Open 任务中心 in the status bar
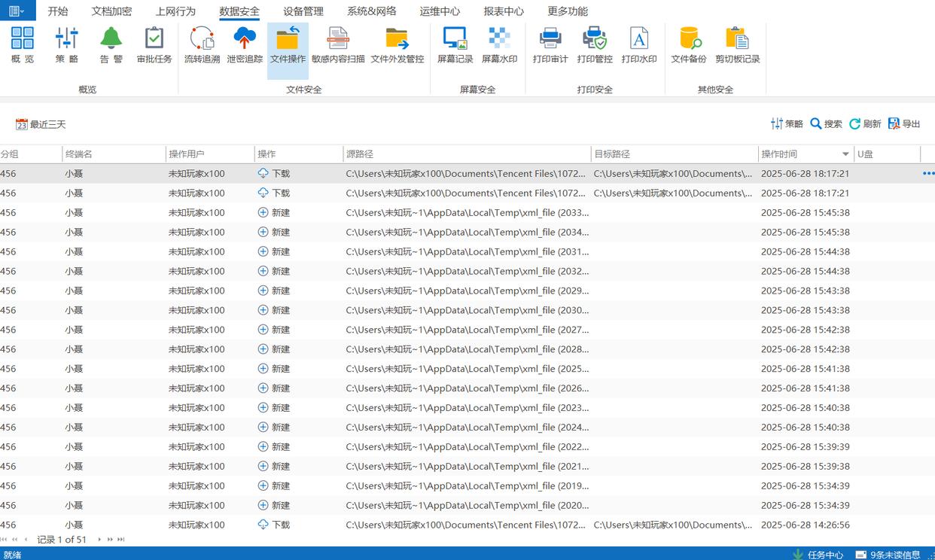The height and width of the screenshot is (560, 935). pos(818,555)
